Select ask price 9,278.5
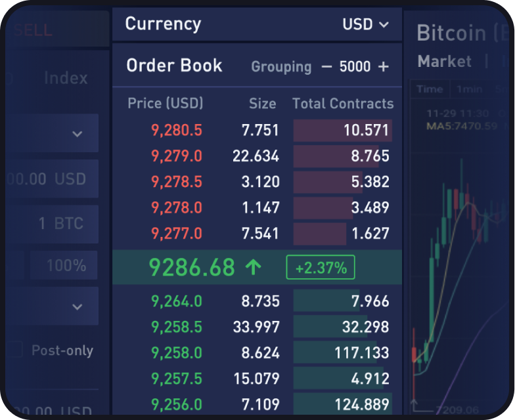Viewport: 515px width, 420px height. (x=176, y=182)
